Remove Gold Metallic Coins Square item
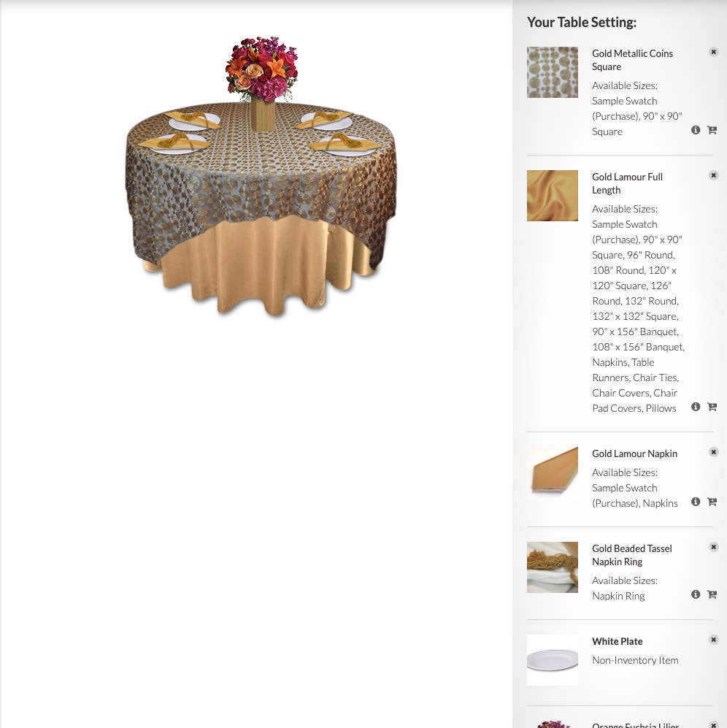 pyautogui.click(x=714, y=52)
